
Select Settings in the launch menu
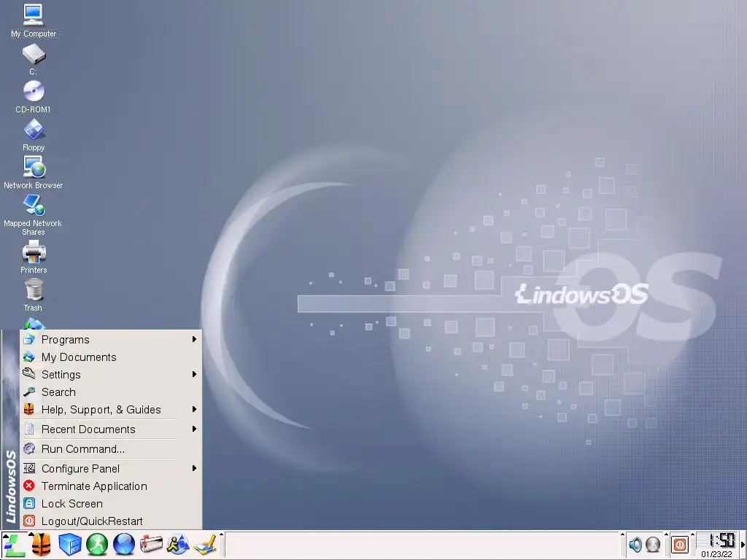[111, 375]
